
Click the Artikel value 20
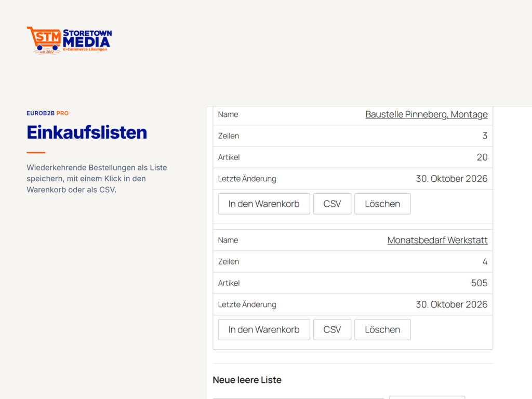point(482,157)
